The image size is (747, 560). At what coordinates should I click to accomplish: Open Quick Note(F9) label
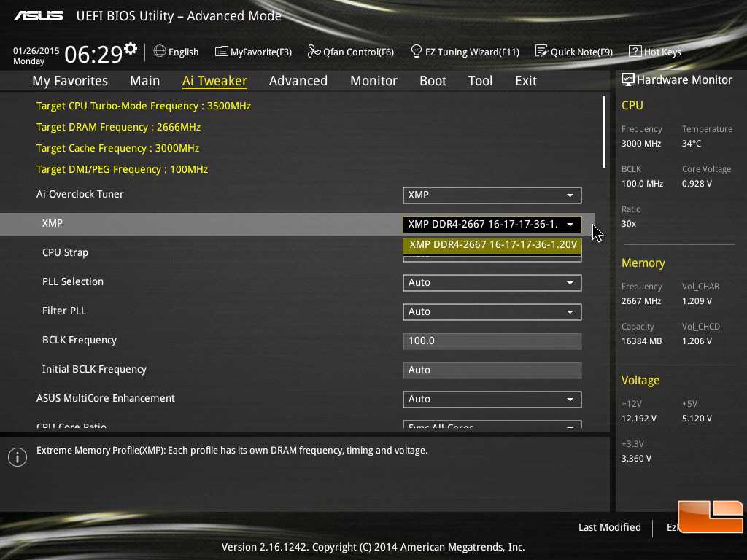point(581,52)
